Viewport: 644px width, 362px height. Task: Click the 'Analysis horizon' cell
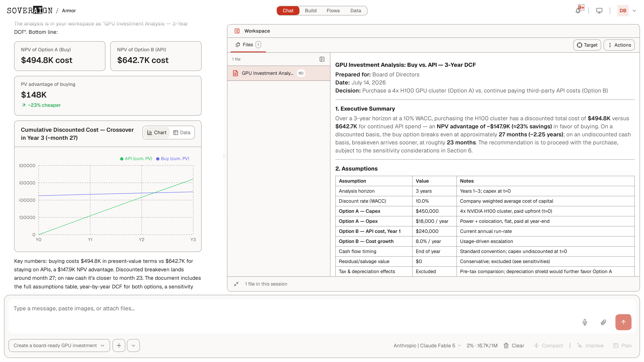[x=374, y=191]
